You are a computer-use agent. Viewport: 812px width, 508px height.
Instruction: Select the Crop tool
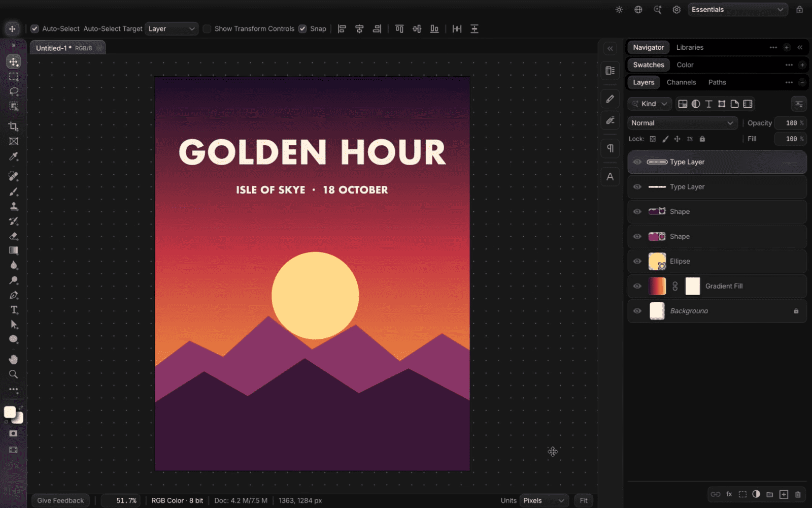pos(14,126)
